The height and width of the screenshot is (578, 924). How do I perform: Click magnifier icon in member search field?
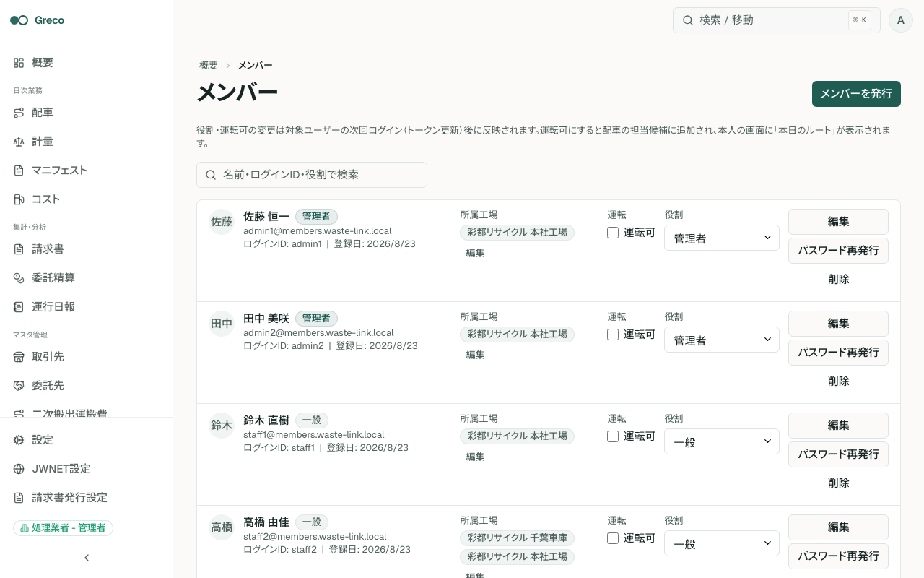point(212,175)
